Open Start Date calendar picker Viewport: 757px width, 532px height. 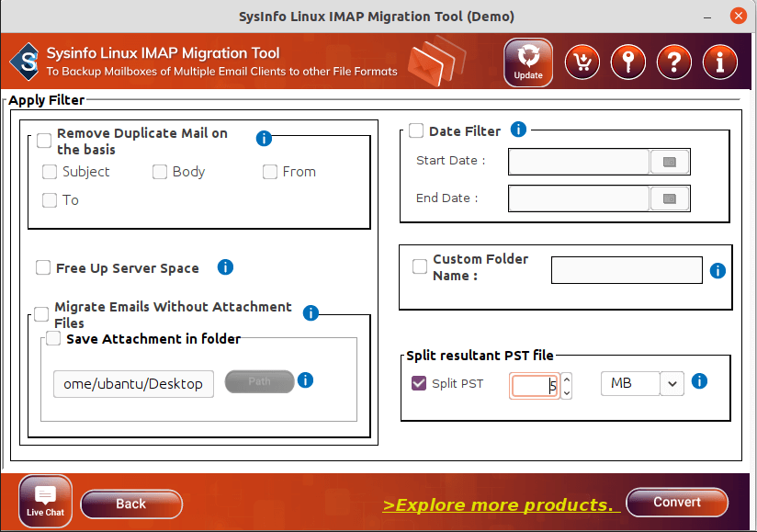click(670, 162)
